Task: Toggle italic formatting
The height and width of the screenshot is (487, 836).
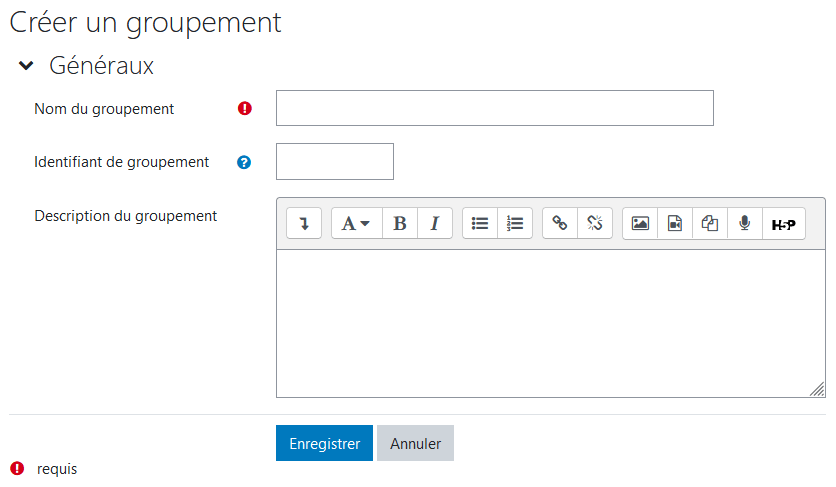Action: pos(434,223)
